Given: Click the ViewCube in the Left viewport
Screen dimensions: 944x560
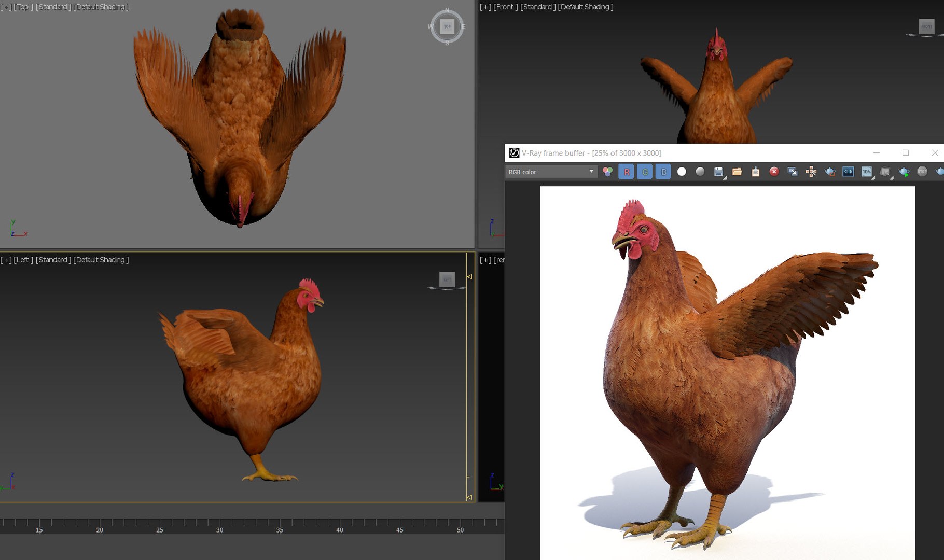Looking at the screenshot, I should coord(447,279).
